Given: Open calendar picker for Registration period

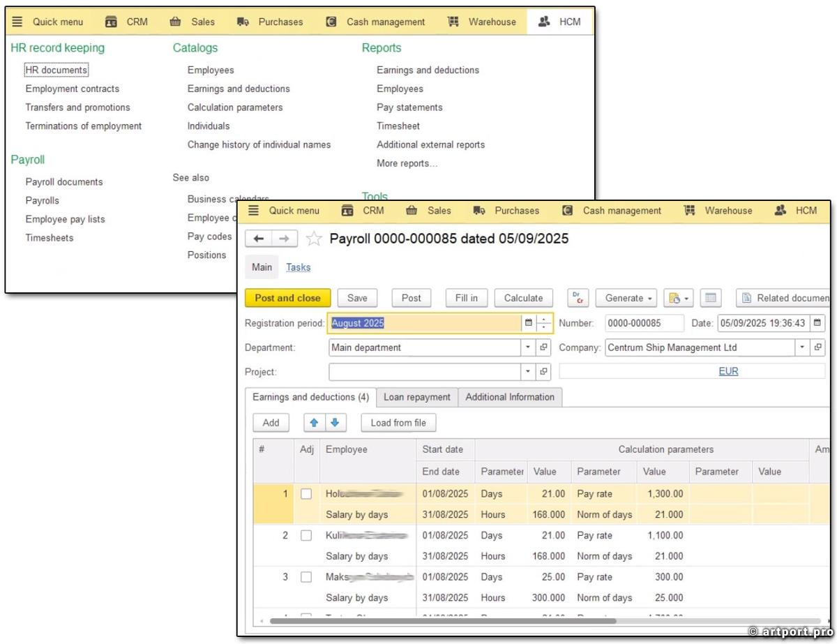Looking at the screenshot, I should coord(528,323).
